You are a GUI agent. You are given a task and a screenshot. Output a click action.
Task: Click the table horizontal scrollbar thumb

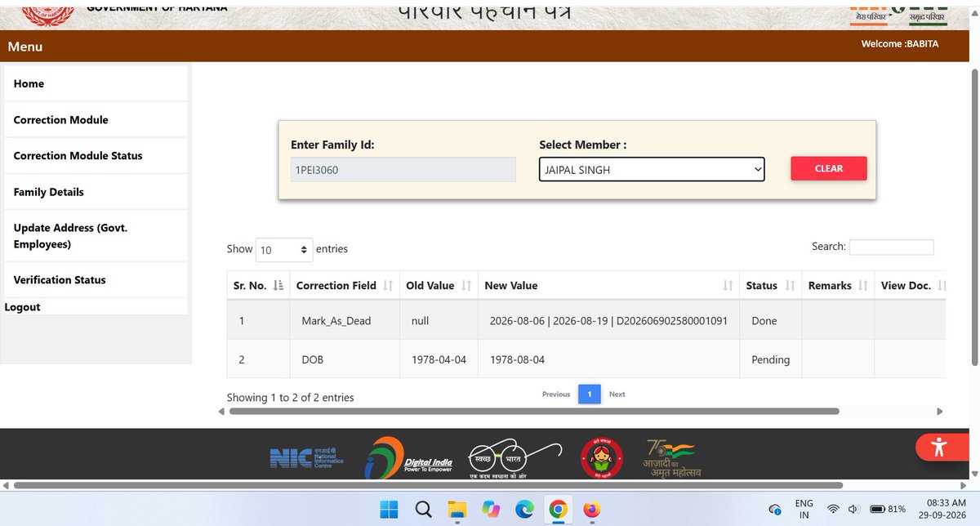[534, 412]
